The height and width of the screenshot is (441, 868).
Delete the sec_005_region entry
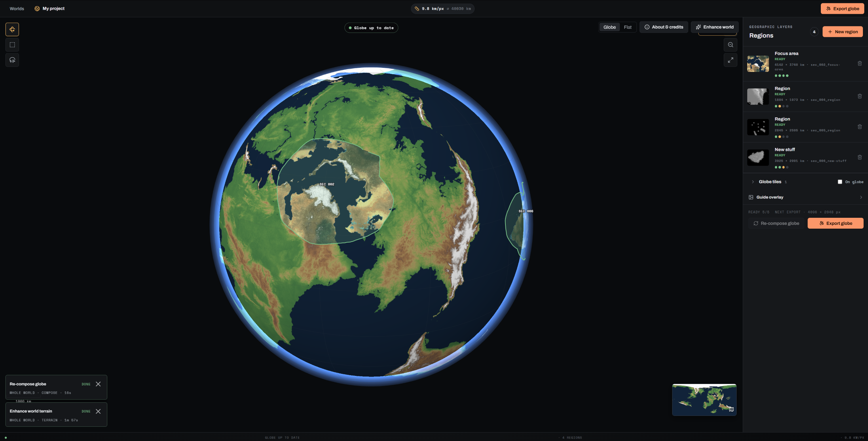860,127
